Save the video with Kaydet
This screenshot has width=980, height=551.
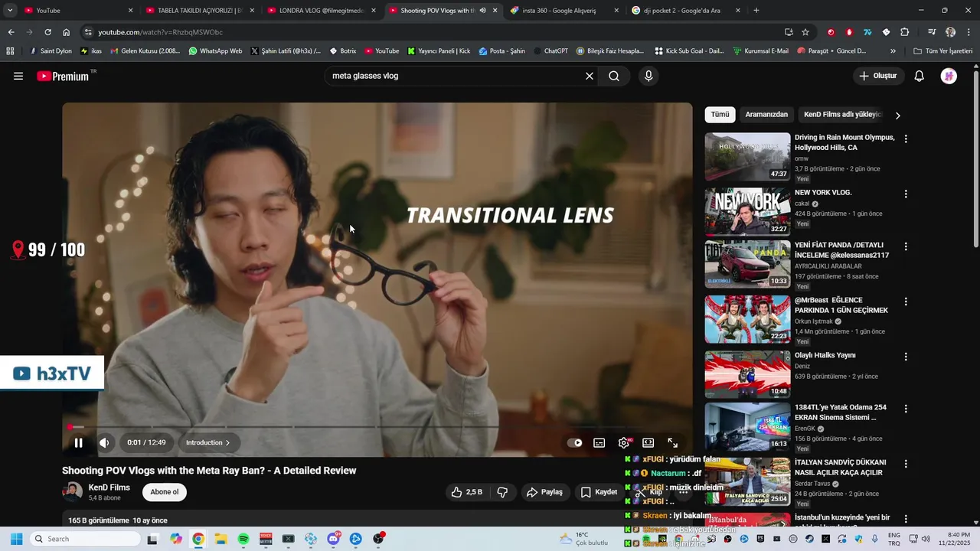[x=599, y=492]
